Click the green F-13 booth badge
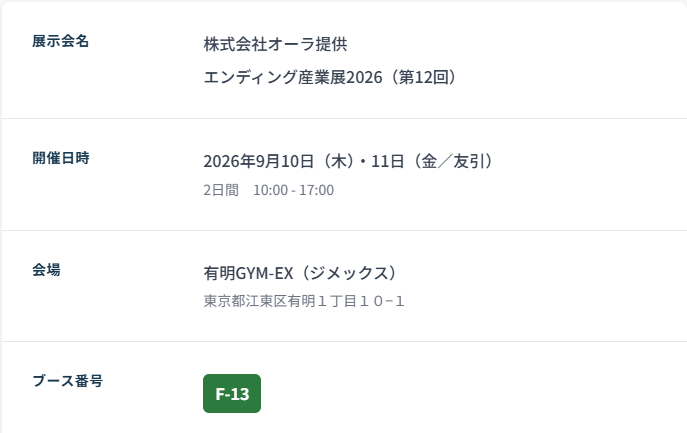Viewport: 687px width, 433px height. pos(232,394)
